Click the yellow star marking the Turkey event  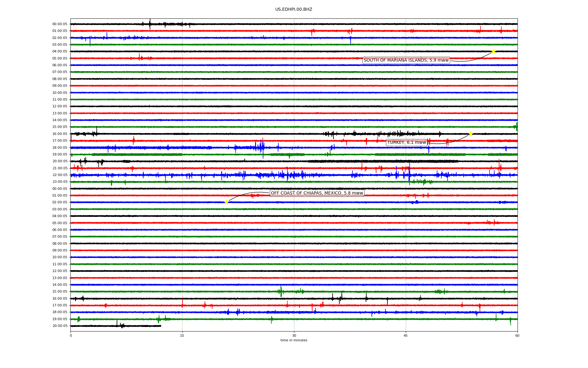(x=471, y=134)
